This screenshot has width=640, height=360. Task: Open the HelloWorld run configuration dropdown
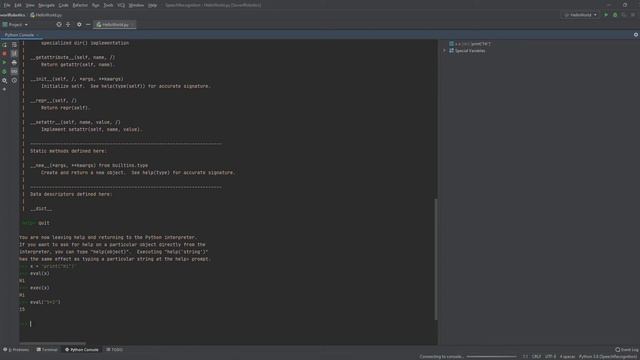(581, 15)
